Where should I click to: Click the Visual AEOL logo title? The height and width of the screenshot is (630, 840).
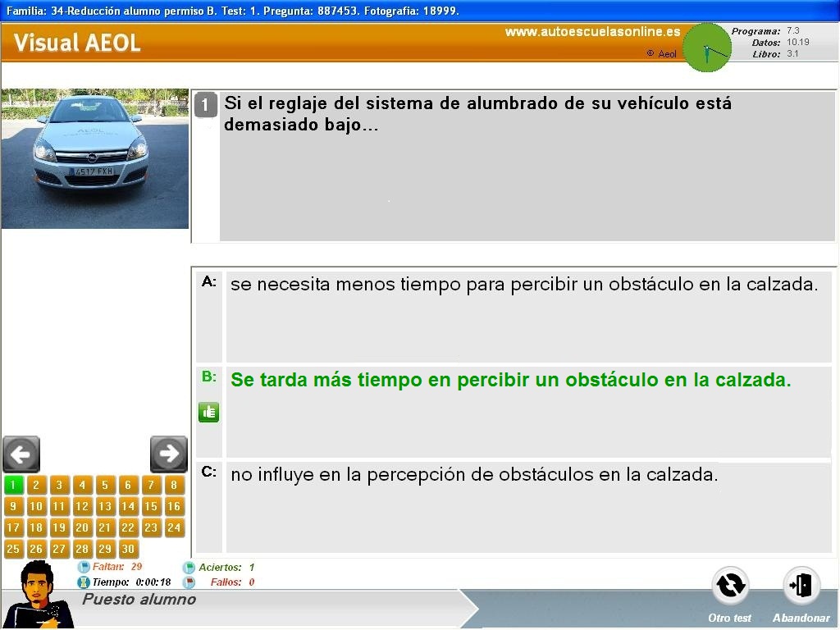(77, 43)
